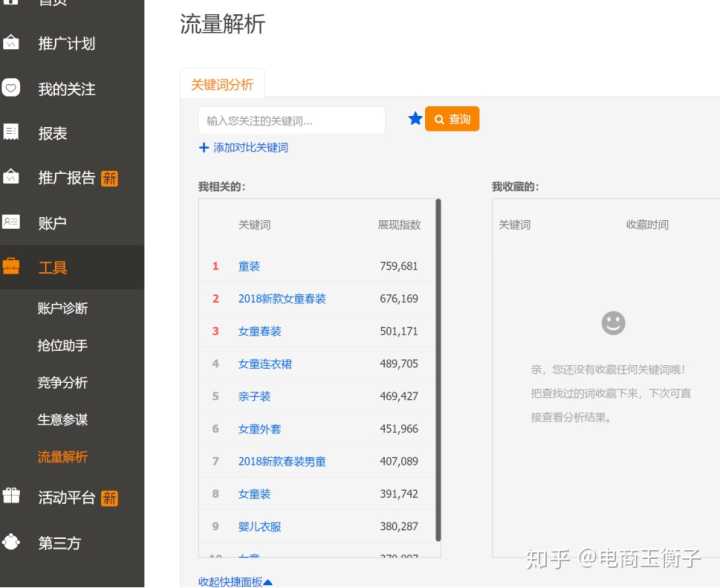Click the 账户 account card icon
The image size is (720, 588).
pyautogui.click(x=11, y=222)
